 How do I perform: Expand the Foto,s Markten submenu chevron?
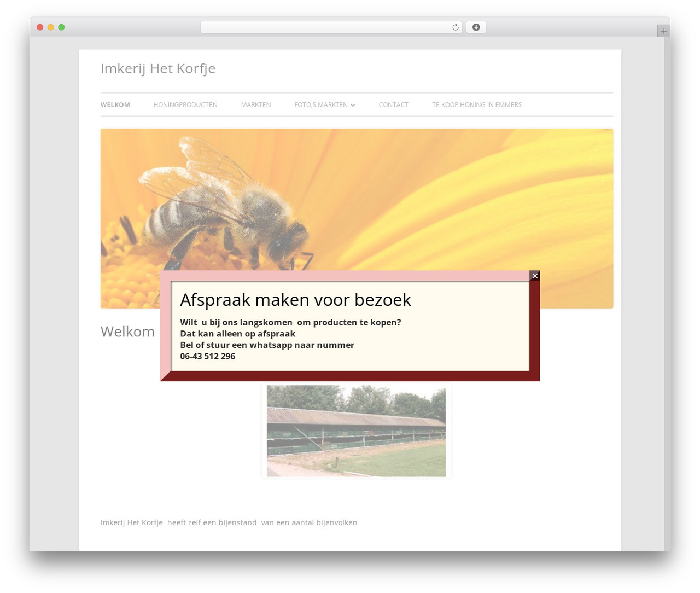[353, 105]
